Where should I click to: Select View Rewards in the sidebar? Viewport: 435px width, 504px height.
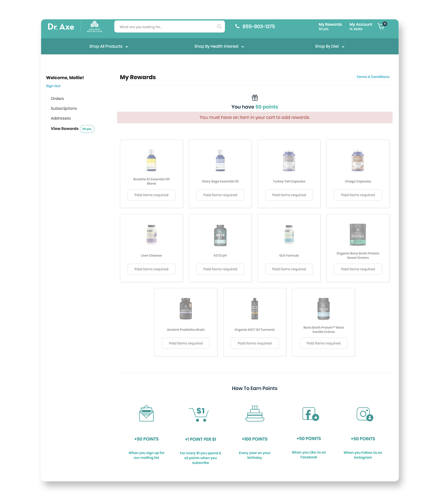65,129
